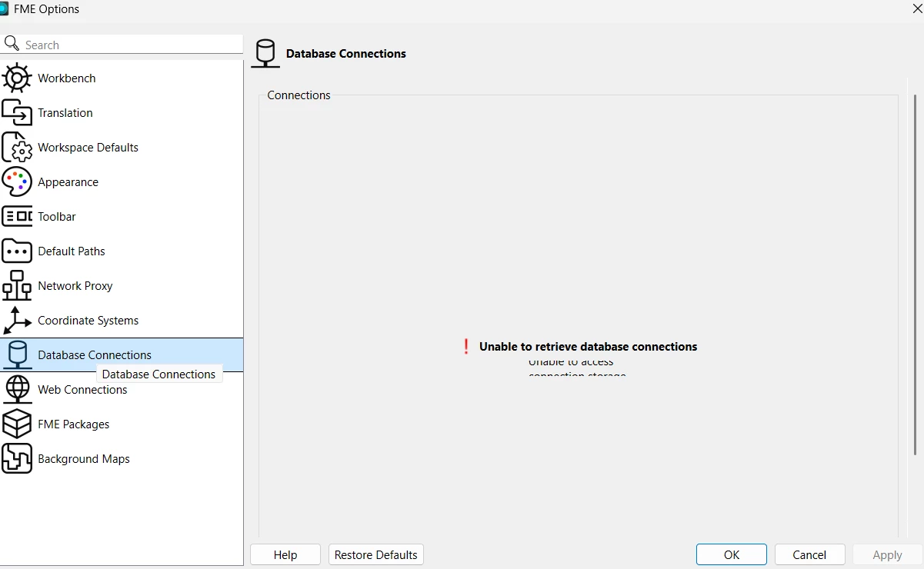924x569 pixels.
Task: Click the red exclamation error icon
Action: (x=465, y=347)
